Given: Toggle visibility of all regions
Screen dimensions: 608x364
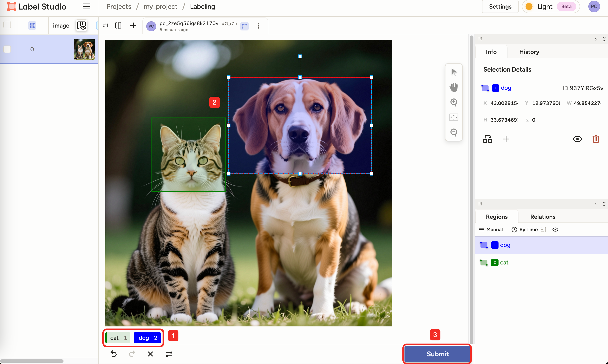Looking at the screenshot, I should point(555,230).
